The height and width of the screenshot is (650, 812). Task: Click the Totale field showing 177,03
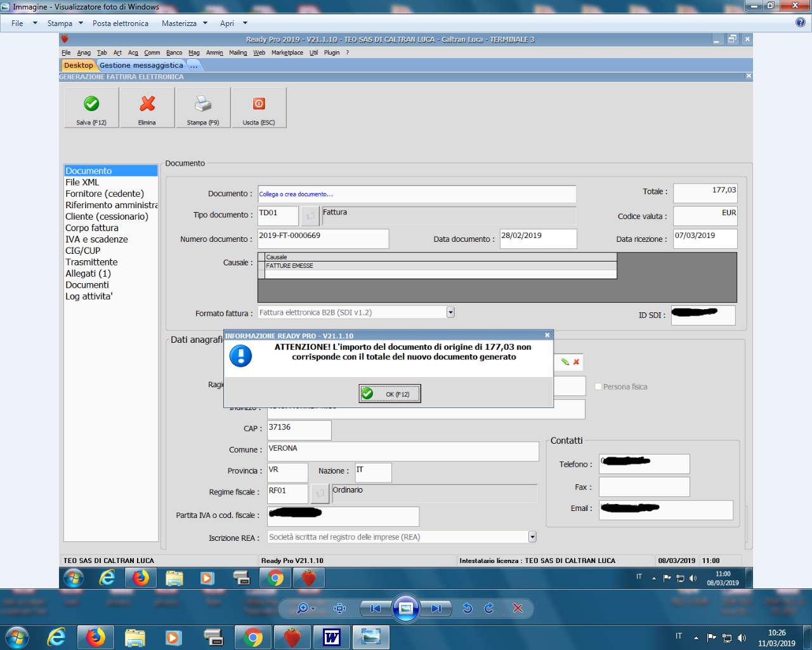(705, 193)
